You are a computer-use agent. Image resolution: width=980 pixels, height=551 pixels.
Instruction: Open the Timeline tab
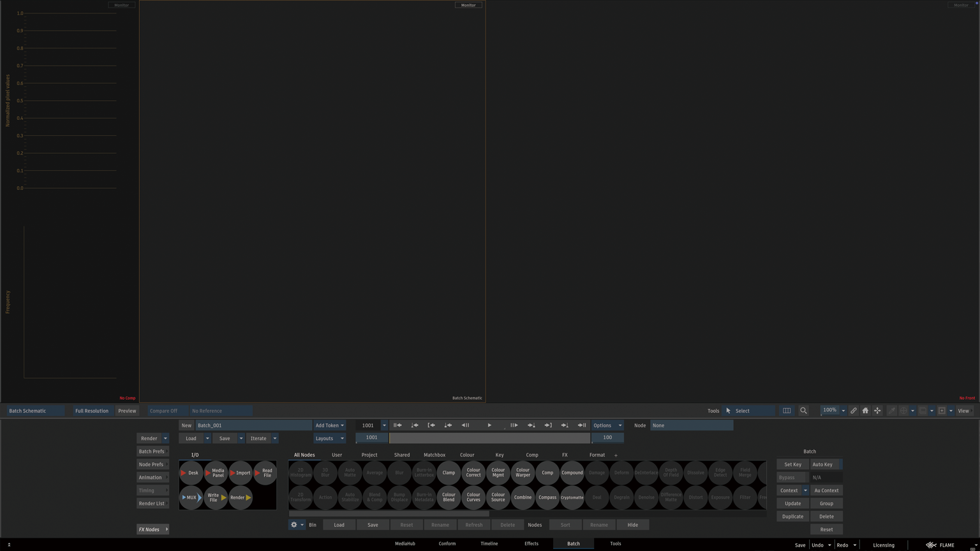click(489, 543)
